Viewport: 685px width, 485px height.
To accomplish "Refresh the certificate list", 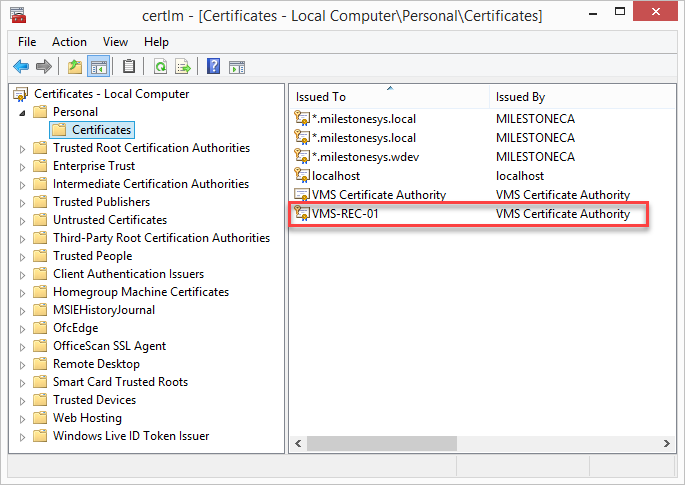I will pyautogui.click(x=160, y=67).
